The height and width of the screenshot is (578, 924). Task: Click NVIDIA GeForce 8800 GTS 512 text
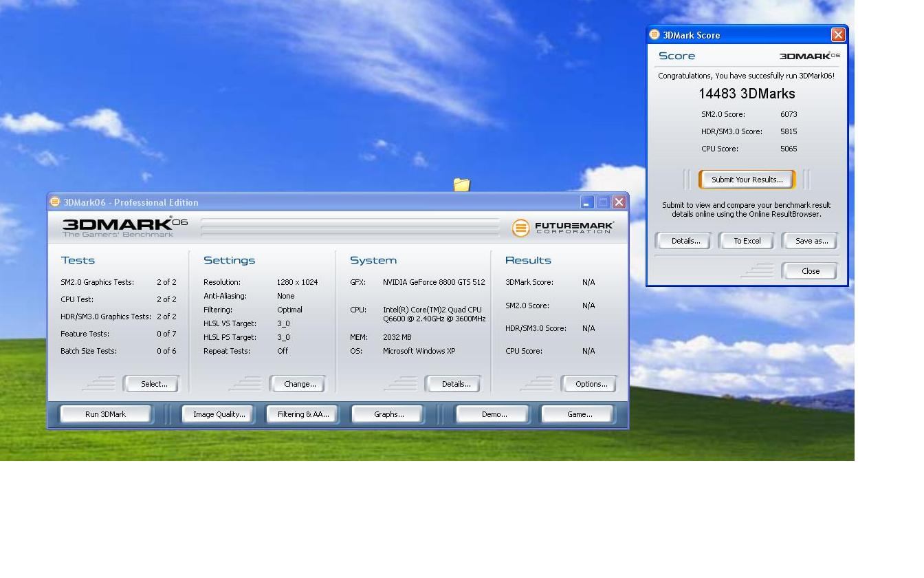(x=434, y=282)
